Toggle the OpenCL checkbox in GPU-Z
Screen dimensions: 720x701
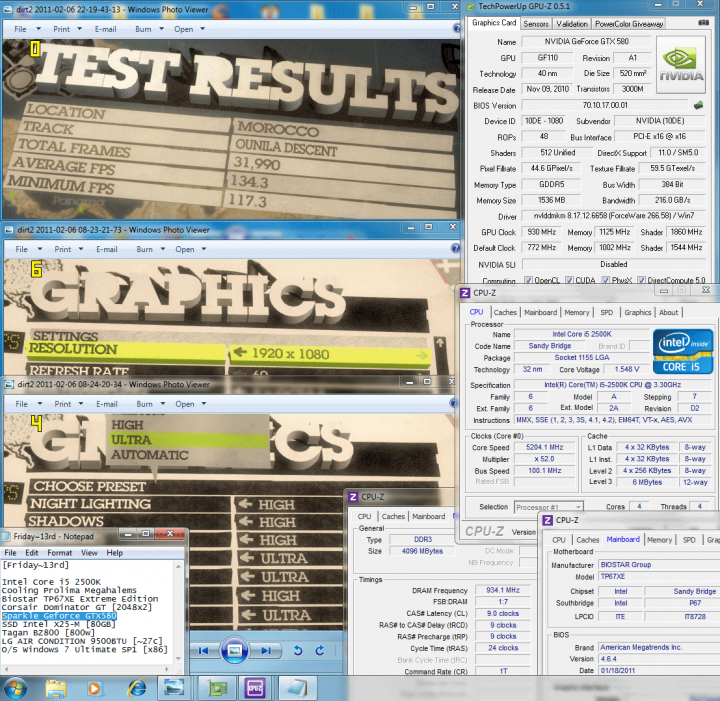point(529,280)
